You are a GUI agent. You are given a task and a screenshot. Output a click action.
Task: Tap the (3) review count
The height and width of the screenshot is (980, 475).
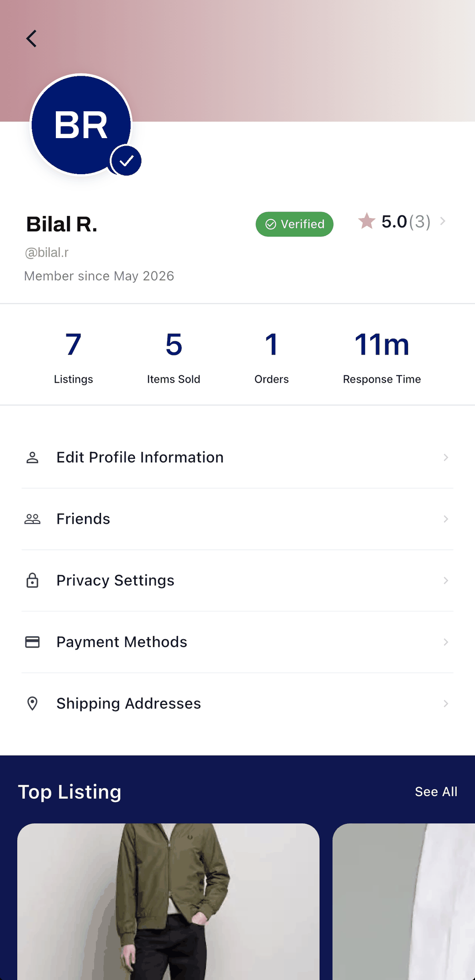point(420,222)
